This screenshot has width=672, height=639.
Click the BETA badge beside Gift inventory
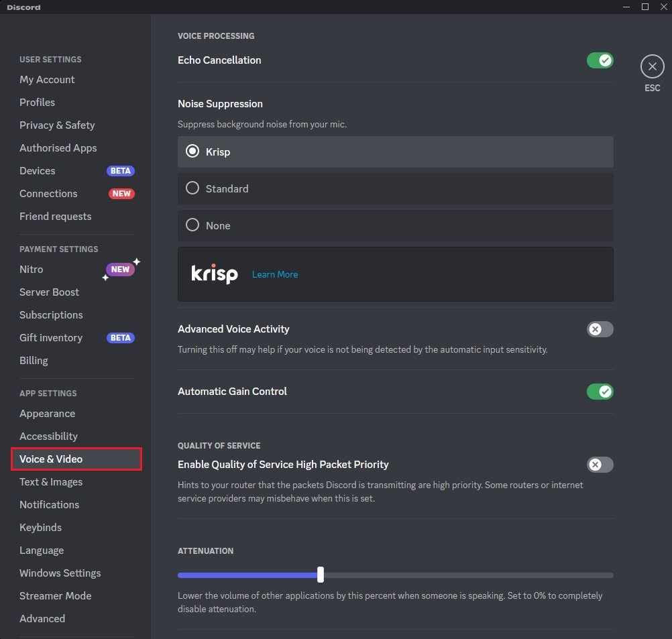coord(121,338)
